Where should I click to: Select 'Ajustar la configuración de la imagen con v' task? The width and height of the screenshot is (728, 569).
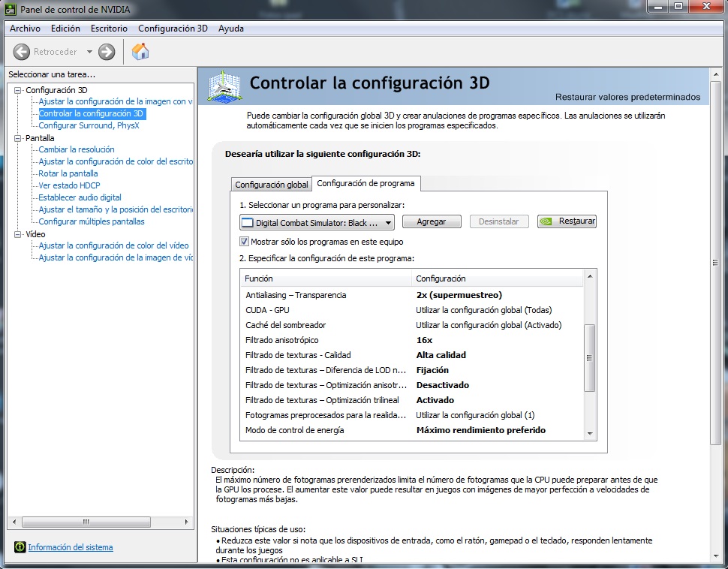115,101
